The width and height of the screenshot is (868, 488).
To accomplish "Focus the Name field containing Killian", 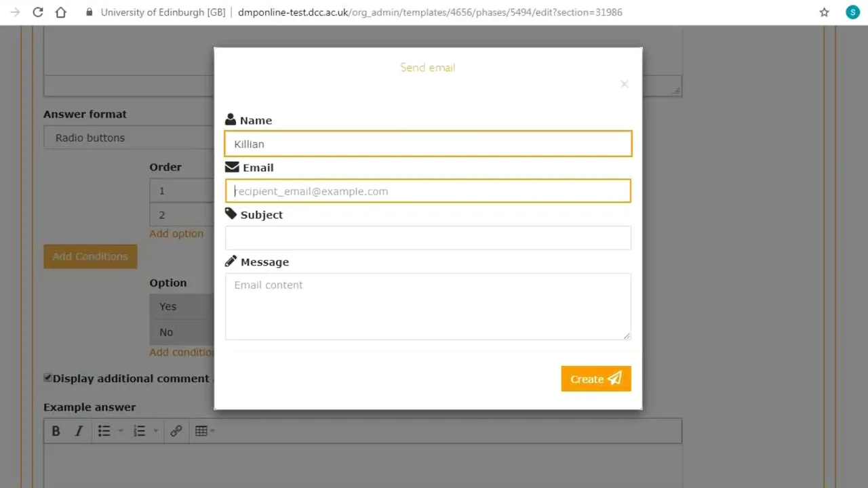I will point(428,144).
